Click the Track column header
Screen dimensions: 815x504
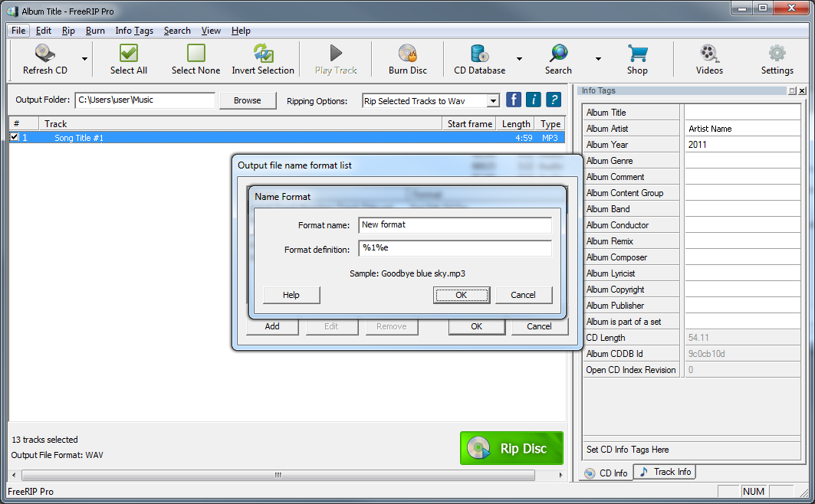coord(240,123)
